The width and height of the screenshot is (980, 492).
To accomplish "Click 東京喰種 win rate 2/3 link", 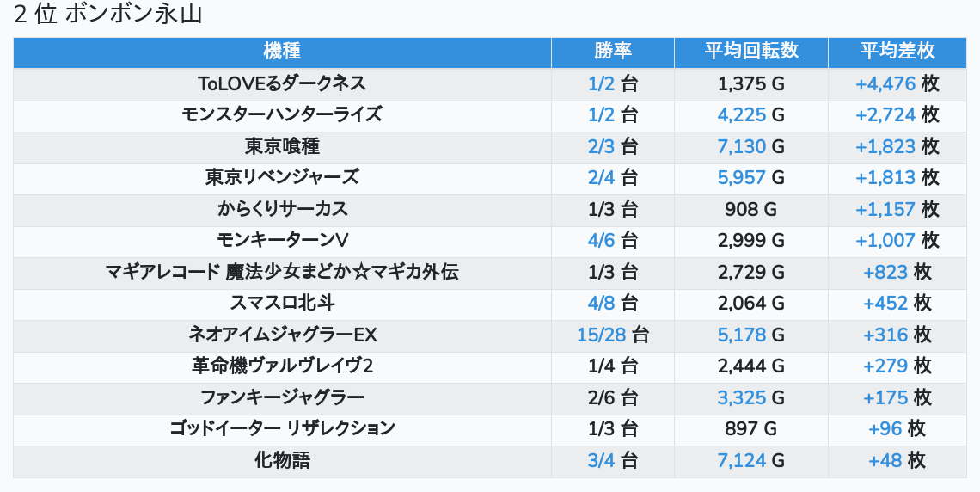I will click(x=602, y=146).
